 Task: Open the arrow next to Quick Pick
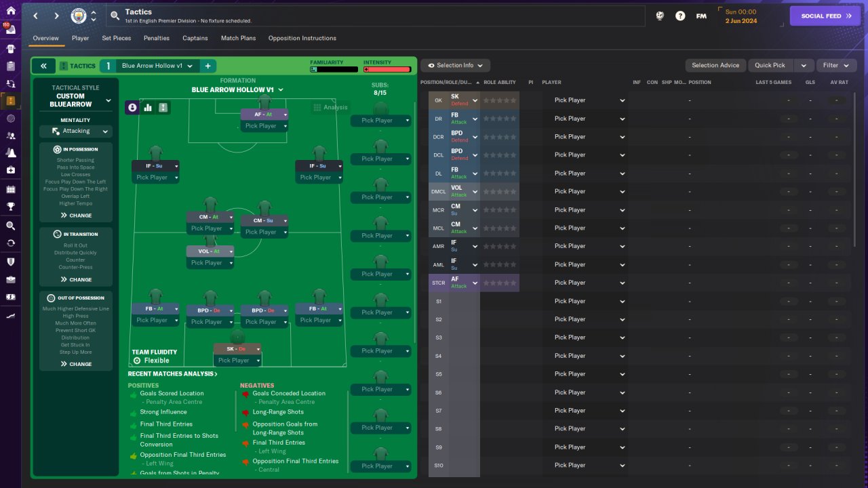click(x=804, y=66)
